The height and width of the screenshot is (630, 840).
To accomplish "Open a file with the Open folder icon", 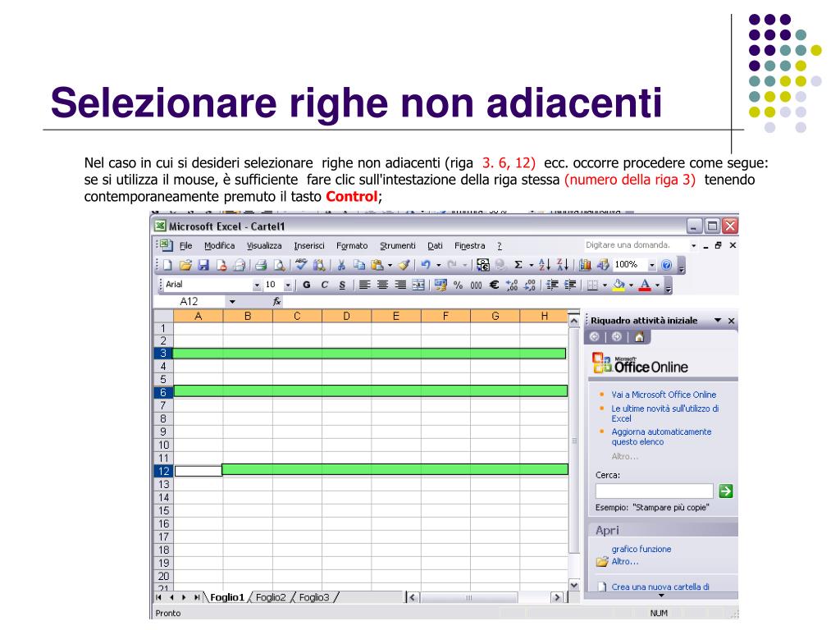I will point(185,265).
